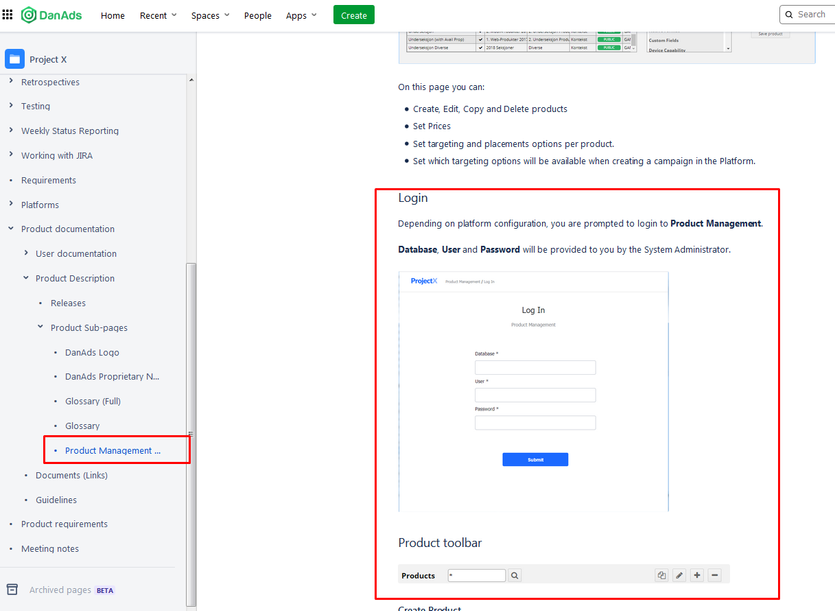Open the Product requirements page
Viewport: 835px width, 611px height.
[x=64, y=524]
